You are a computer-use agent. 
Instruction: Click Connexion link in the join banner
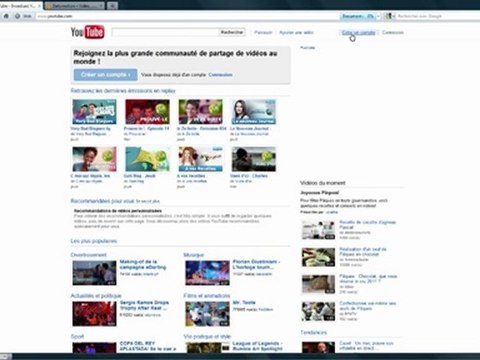tap(220, 75)
